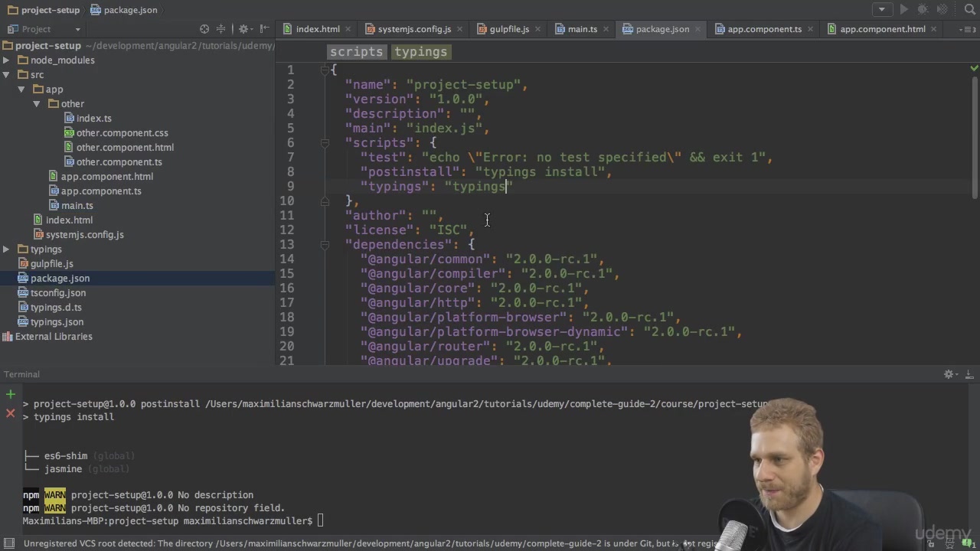This screenshot has width=980, height=551.
Task: Open other.component.css file
Action: tap(122, 133)
